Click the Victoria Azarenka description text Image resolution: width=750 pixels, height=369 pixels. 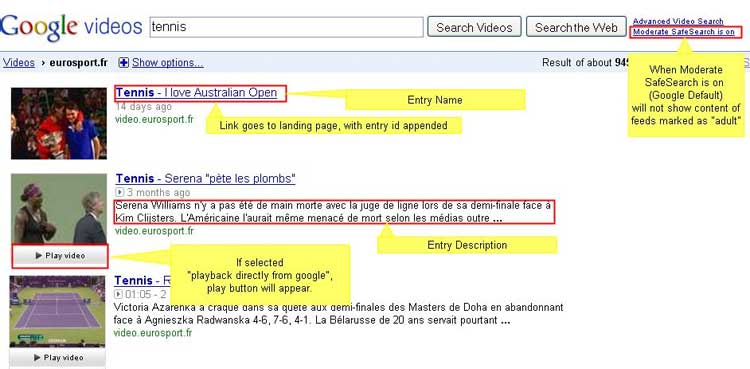[x=339, y=313]
